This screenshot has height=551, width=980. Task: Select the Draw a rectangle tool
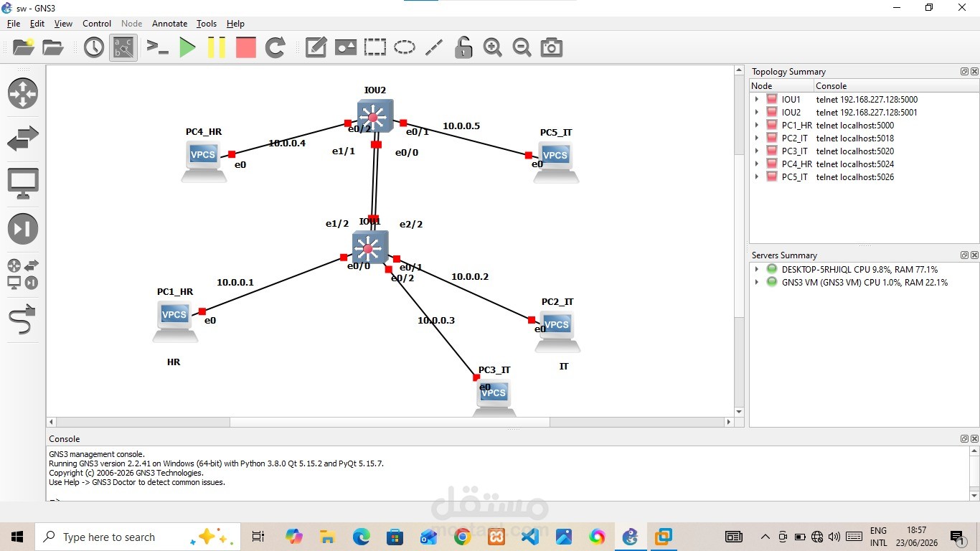[374, 48]
